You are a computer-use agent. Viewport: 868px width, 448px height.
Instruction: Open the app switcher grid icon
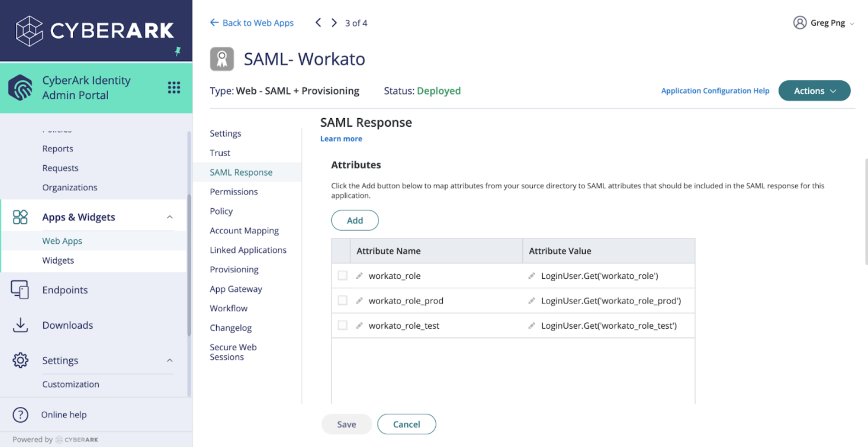pyautogui.click(x=174, y=88)
